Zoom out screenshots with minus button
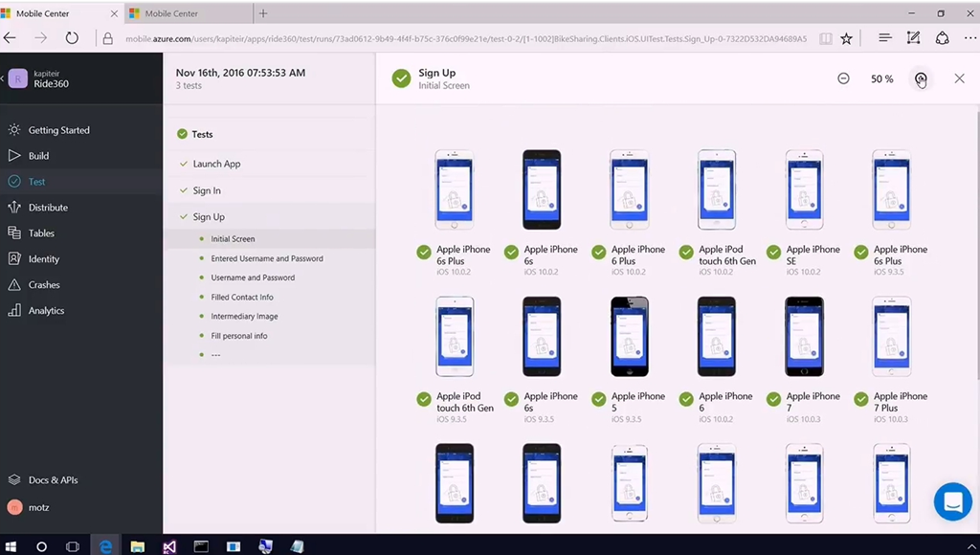 point(843,78)
